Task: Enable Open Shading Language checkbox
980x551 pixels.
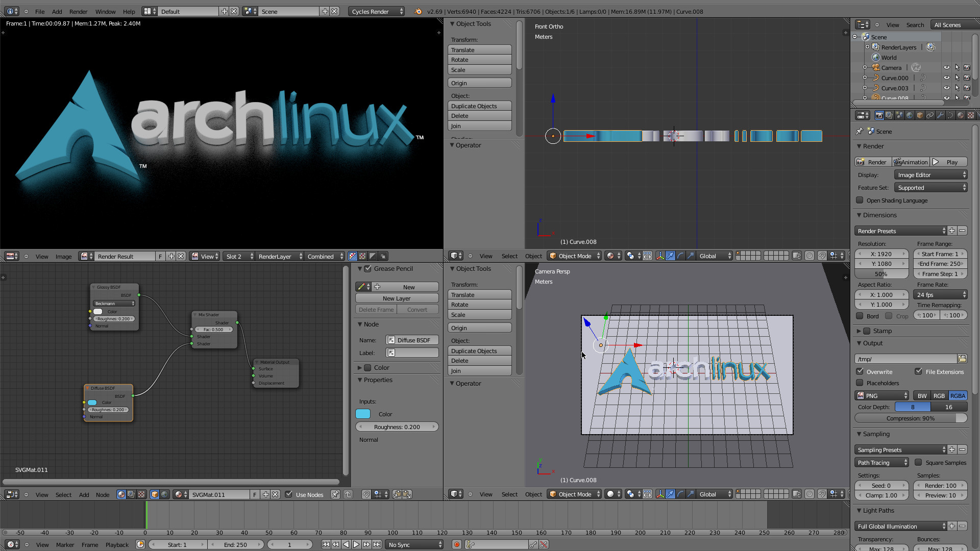Action: pos(860,200)
